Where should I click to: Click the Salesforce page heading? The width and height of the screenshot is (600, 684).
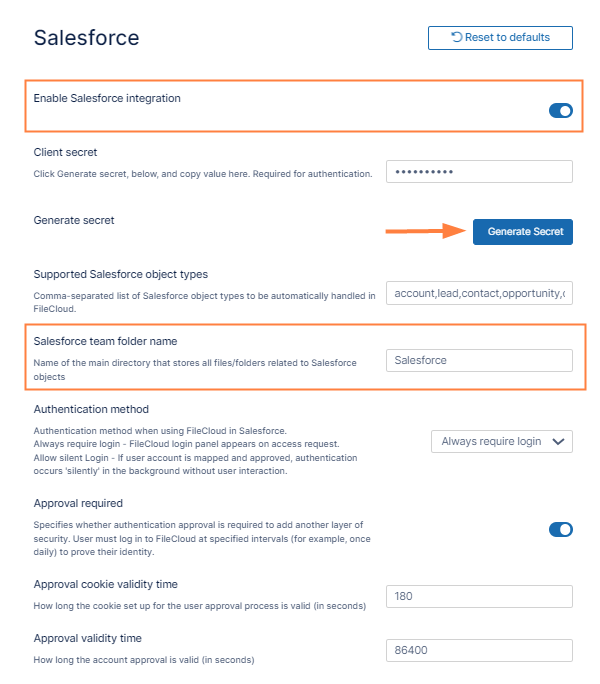tap(86, 38)
